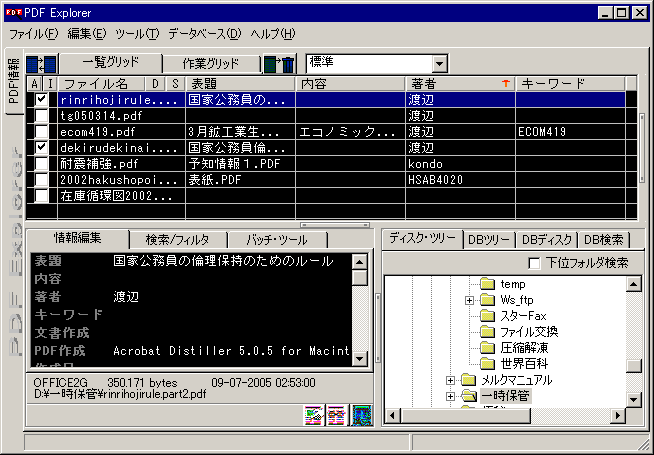654x455 pixels.
Task: Sort by the 著者 column header
Action: pos(459,84)
